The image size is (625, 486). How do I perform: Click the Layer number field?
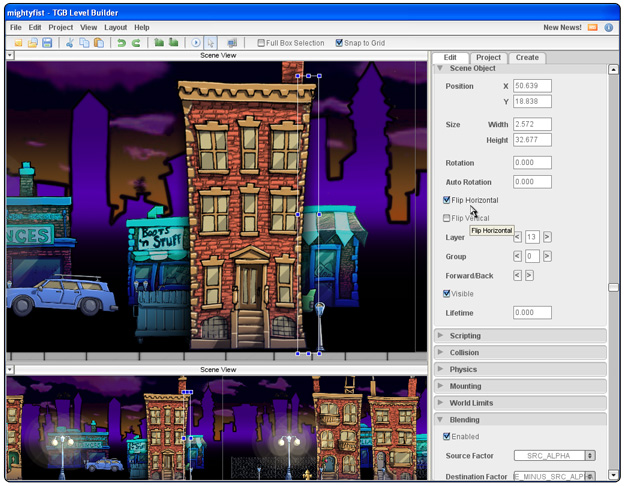point(532,237)
